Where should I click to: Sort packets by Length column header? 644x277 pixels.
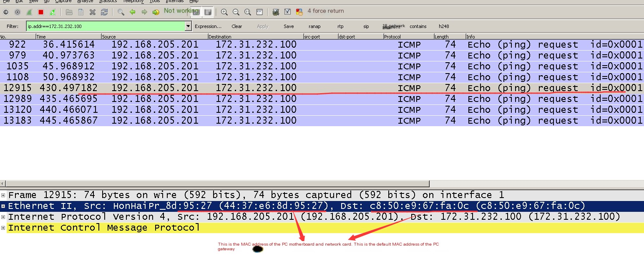click(450, 37)
